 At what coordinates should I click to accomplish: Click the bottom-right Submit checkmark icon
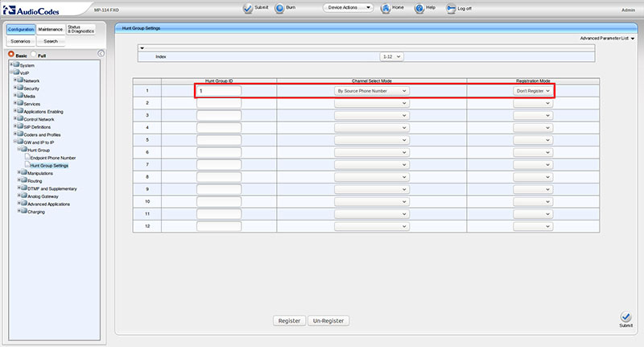click(626, 317)
